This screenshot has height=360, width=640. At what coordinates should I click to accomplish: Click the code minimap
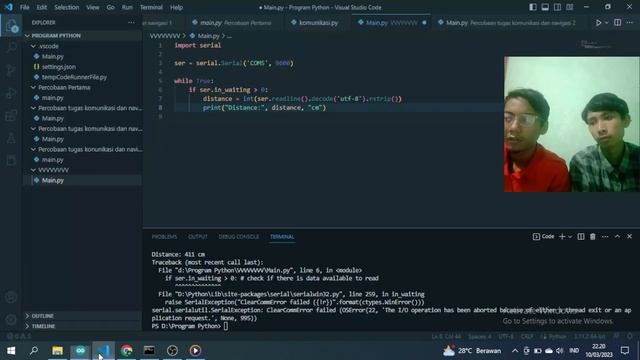596,45
